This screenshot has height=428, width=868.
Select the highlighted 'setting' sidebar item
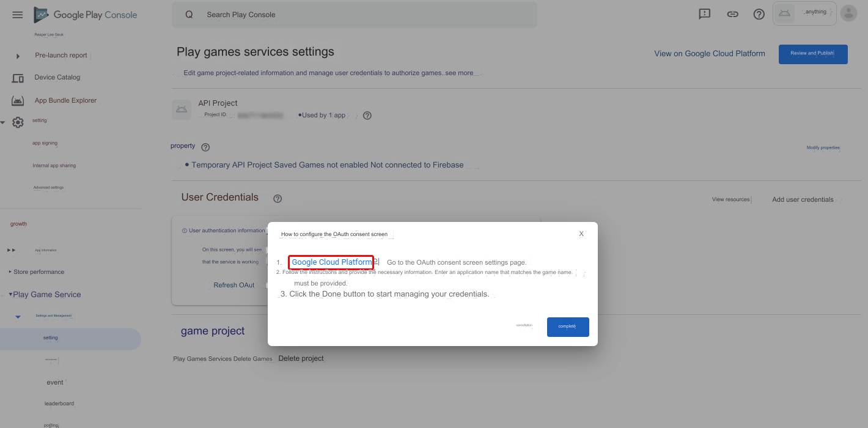click(70, 338)
